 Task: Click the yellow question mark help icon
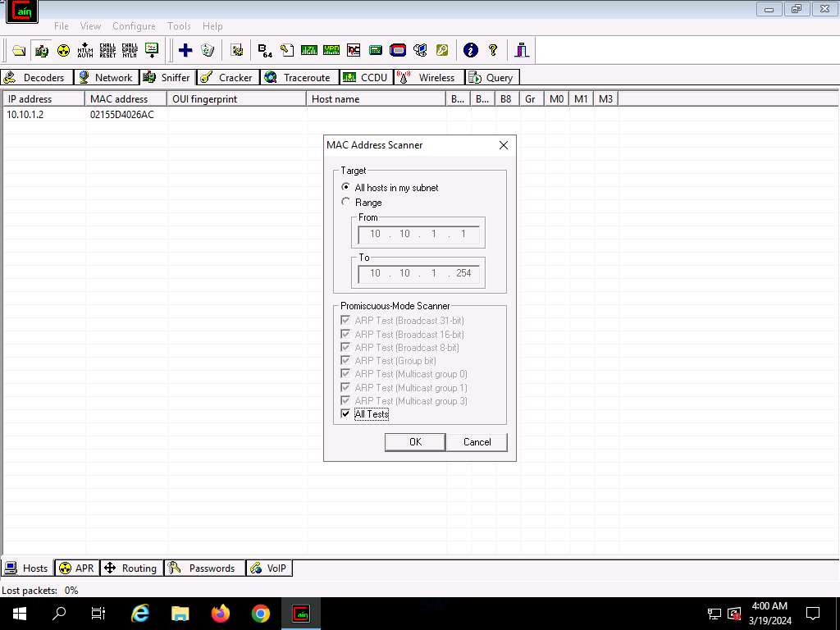(493, 50)
